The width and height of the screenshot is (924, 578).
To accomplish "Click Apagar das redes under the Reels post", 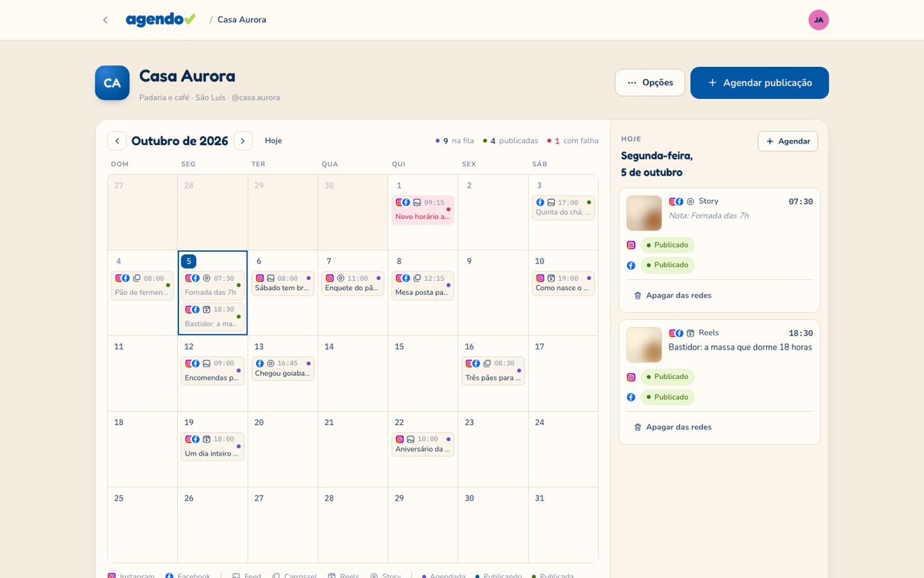I will (x=672, y=427).
